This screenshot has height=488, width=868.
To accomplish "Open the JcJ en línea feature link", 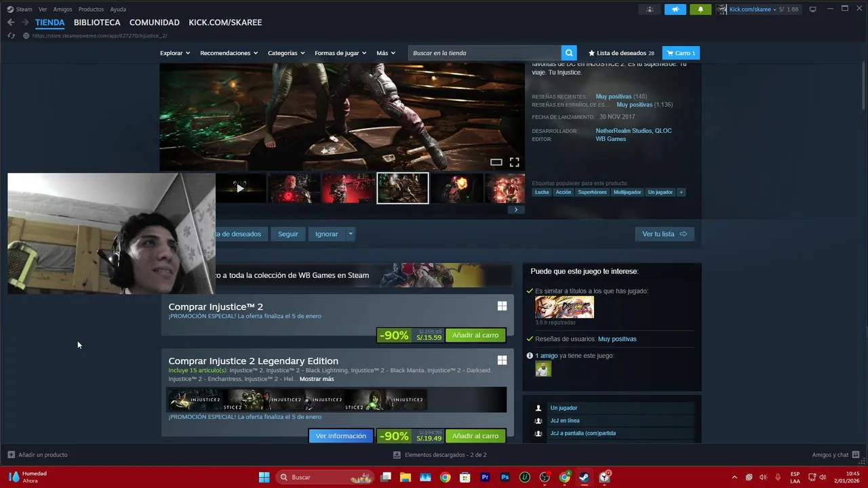I will [565, 421].
